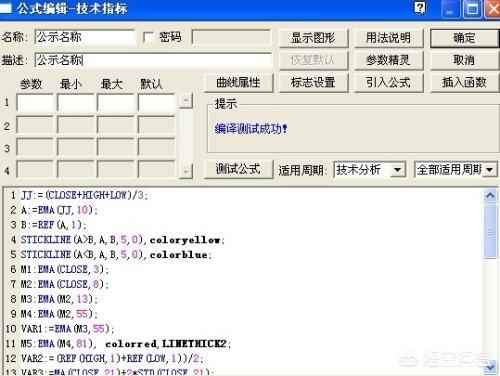
Task: Open the 参数精灵 wizard
Action: tap(388, 60)
